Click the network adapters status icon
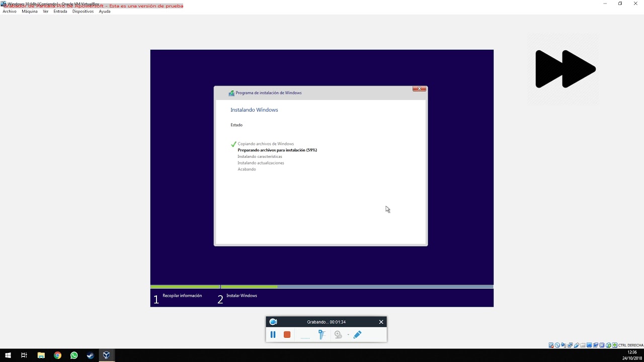 point(570,345)
